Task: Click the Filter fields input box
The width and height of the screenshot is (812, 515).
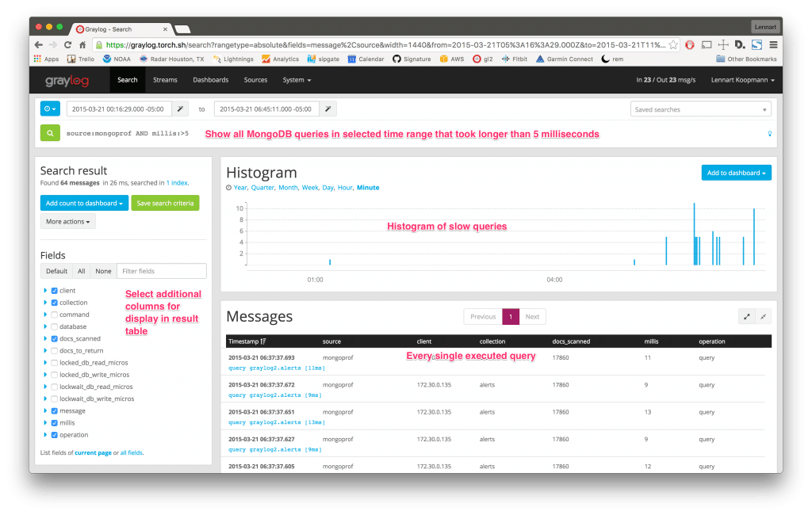Action: tap(161, 271)
